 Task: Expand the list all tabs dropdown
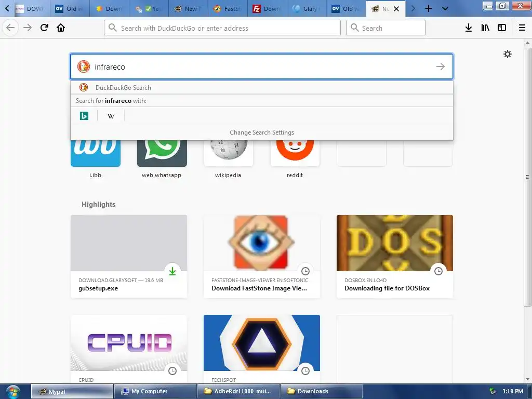445,8
